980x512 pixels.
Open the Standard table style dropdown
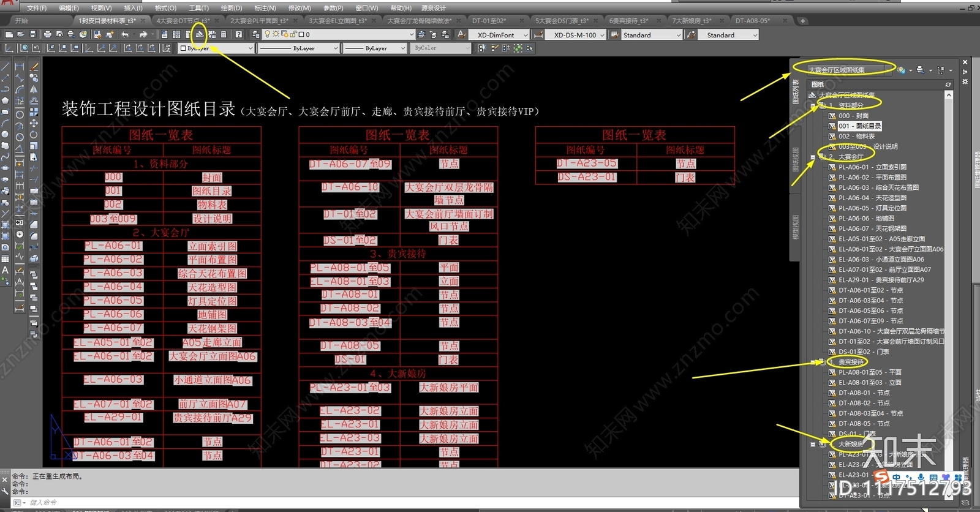coord(652,35)
